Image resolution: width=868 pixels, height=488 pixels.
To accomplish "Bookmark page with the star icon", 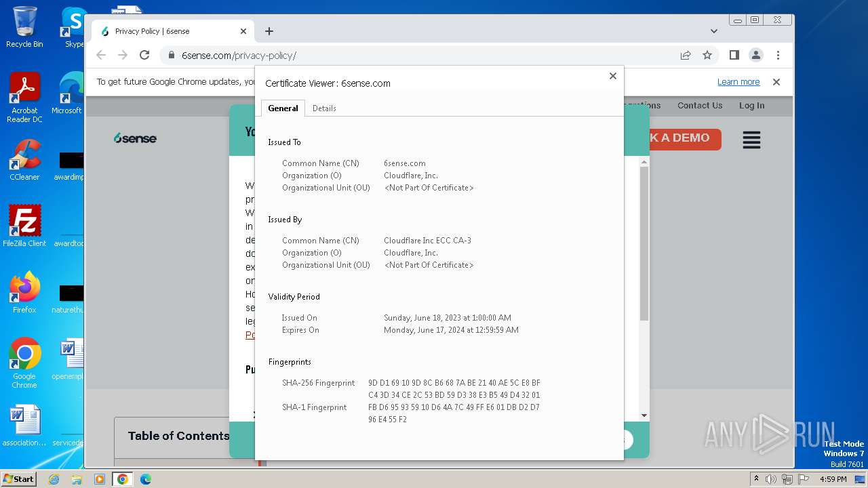I will pos(707,55).
